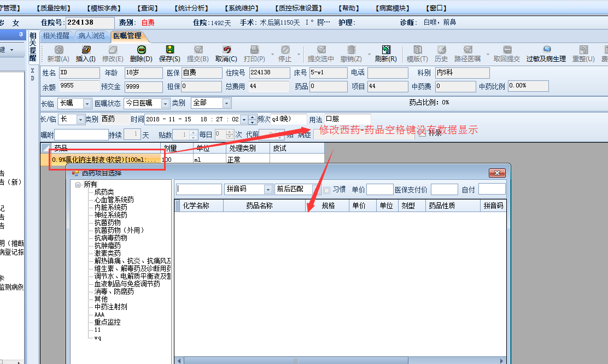Select 重点监控 tree item
Viewport: 608px width, 364px height.
pos(107,322)
